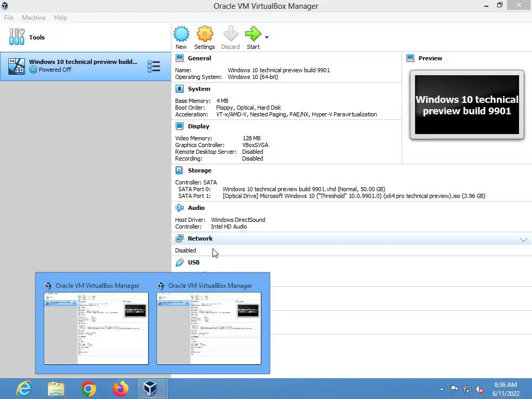Image resolution: width=532 pixels, height=399 pixels.
Task: Click Windows DirectSound host driver value
Action: 238,220
